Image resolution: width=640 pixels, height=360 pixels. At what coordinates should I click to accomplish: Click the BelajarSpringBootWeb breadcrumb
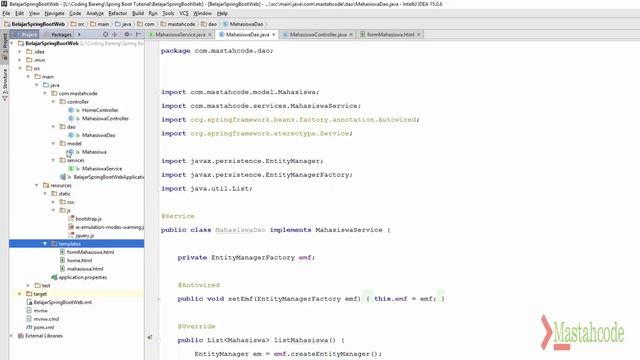point(35,24)
